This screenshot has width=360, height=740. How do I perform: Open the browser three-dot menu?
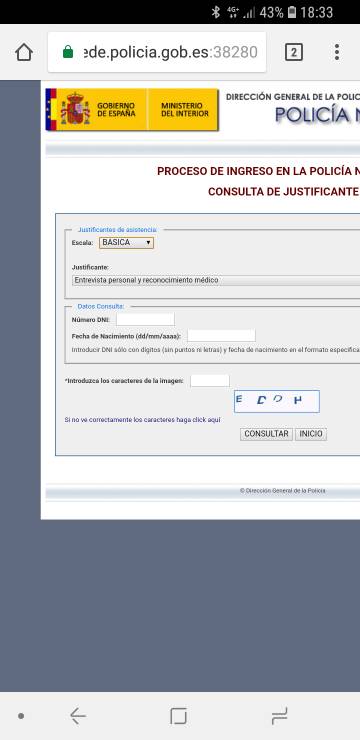(336, 52)
